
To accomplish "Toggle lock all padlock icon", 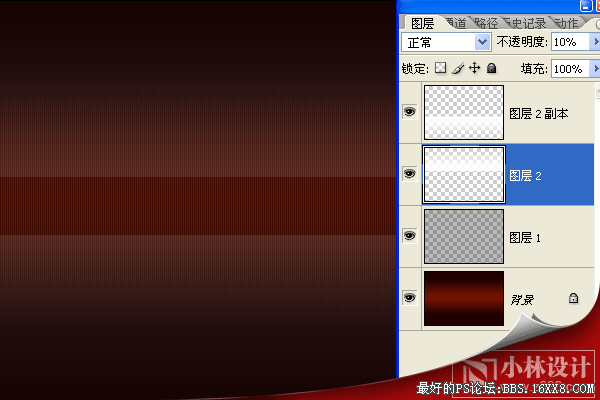I will tap(492, 68).
